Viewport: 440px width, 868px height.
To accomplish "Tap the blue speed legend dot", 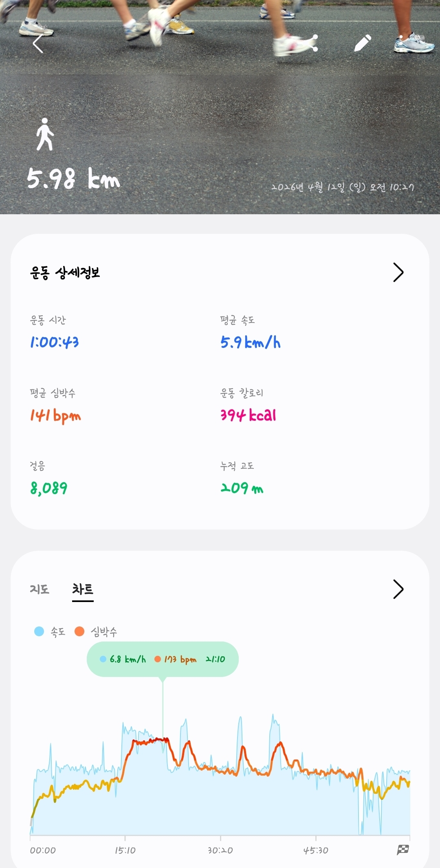I will point(39,631).
